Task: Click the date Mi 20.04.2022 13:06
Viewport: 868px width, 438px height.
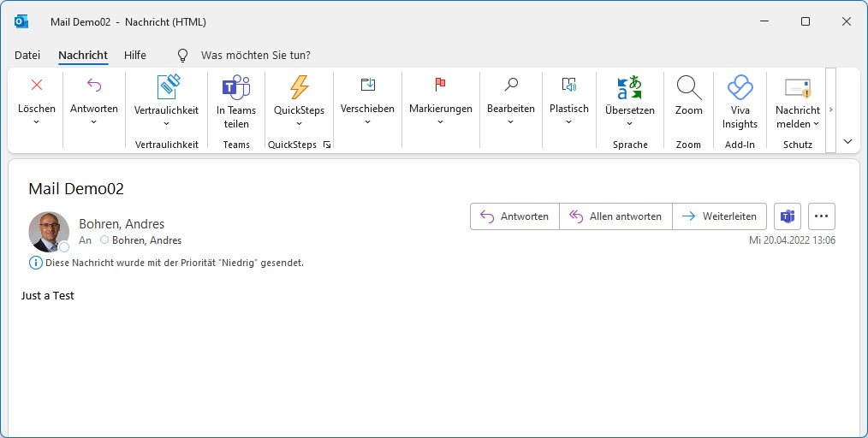Action: pos(792,240)
